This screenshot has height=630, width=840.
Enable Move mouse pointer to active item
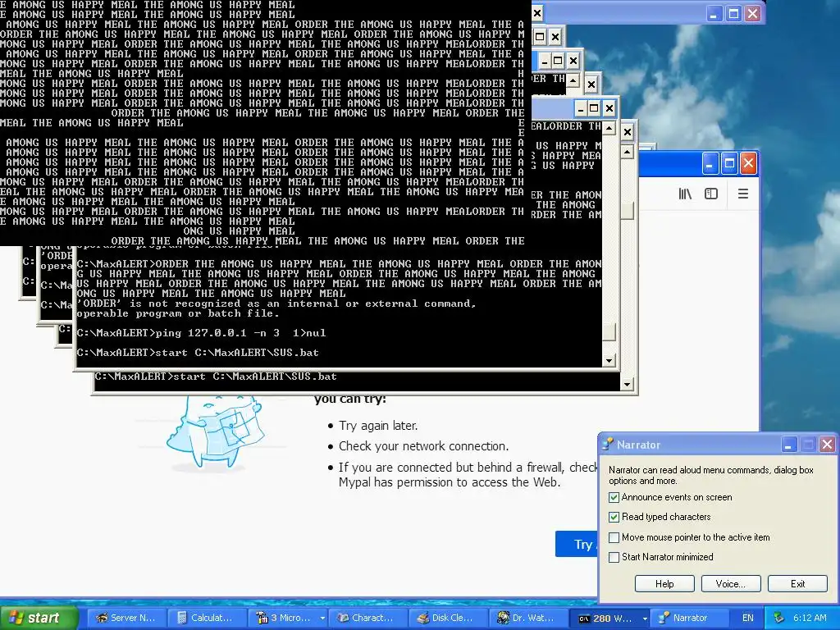tap(614, 537)
